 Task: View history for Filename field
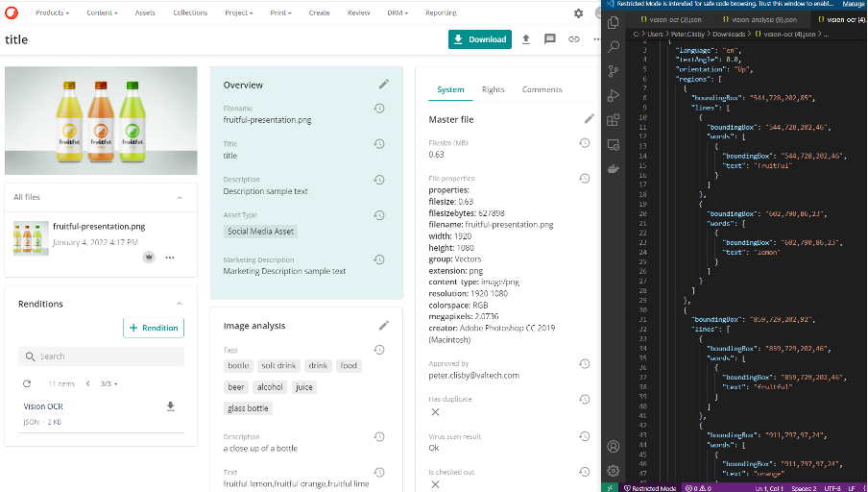pos(379,109)
